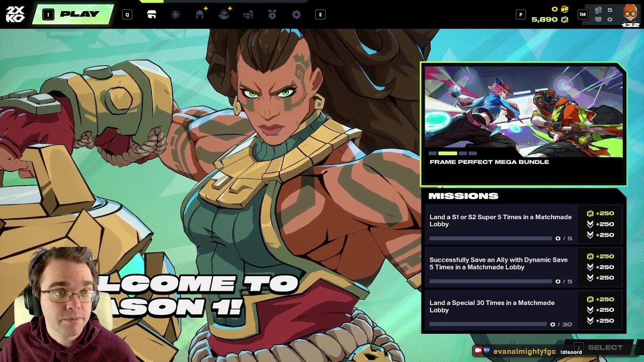Select the first carousel page indicator

click(433, 153)
